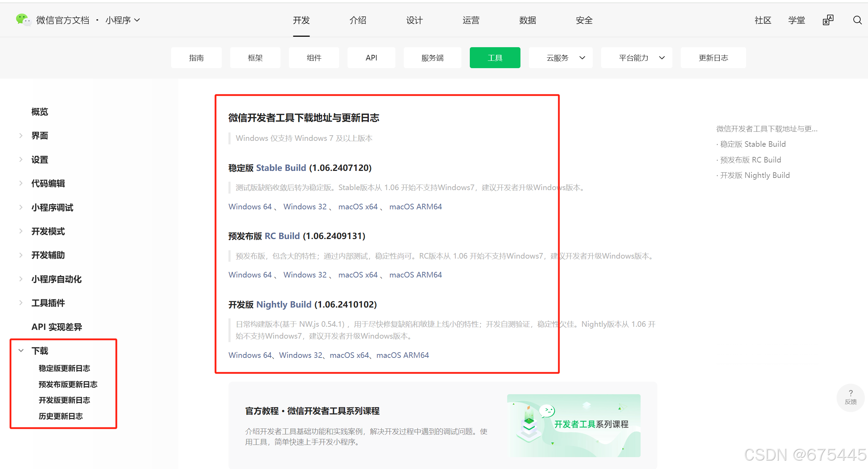Click the WeChat logo icon
The height and width of the screenshot is (469, 868).
point(23,20)
